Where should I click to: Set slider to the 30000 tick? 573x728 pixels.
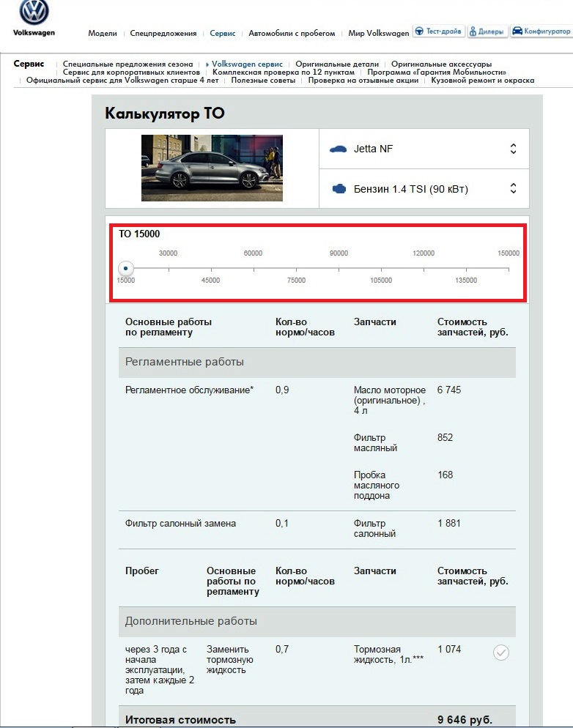[169, 268]
